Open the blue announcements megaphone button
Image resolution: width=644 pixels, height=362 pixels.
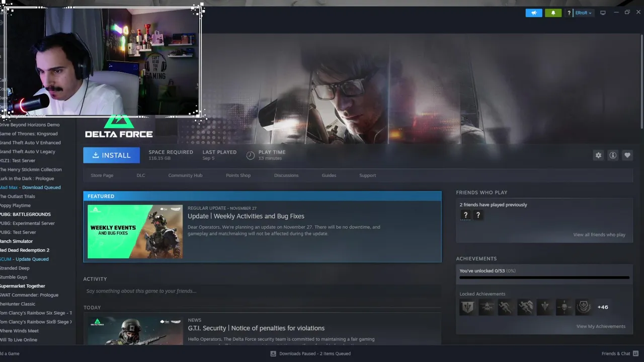(534, 13)
